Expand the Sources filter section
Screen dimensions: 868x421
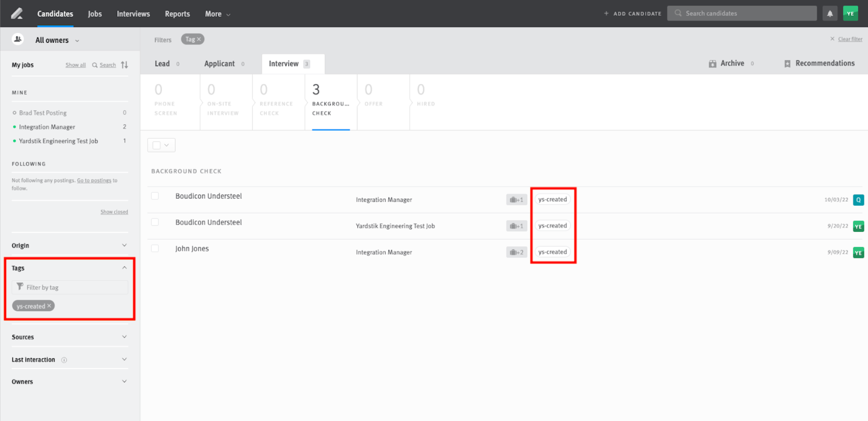[70, 337]
